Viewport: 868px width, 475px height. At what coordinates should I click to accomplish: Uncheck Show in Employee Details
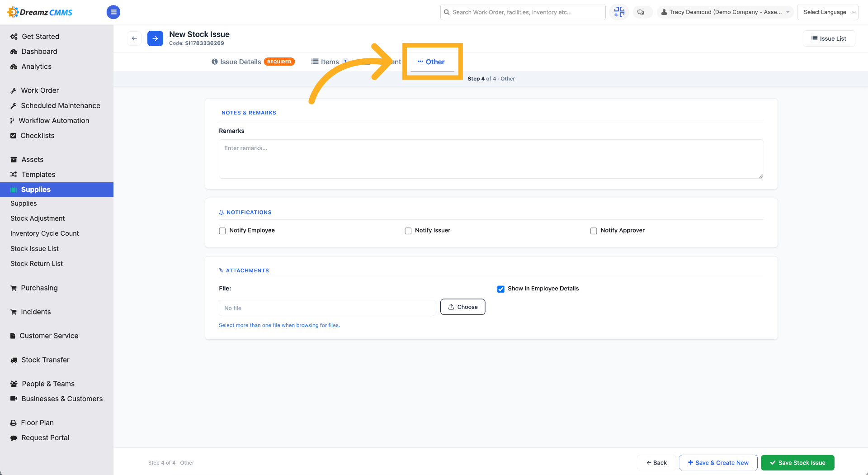tap(501, 289)
